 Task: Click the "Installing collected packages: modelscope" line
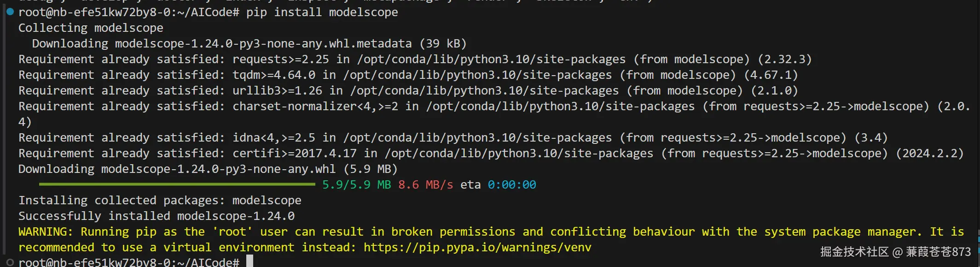click(160, 201)
